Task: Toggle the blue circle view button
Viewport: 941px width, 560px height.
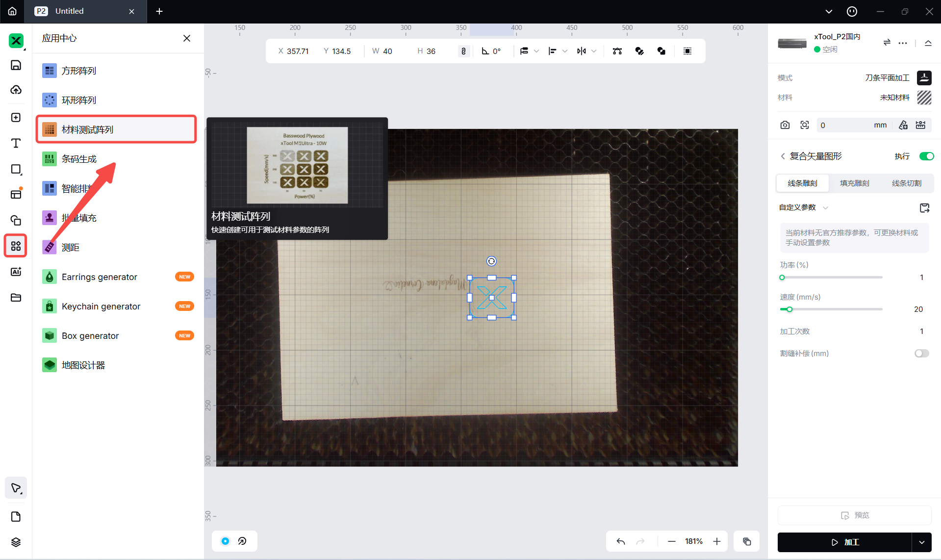Action: (x=225, y=541)
